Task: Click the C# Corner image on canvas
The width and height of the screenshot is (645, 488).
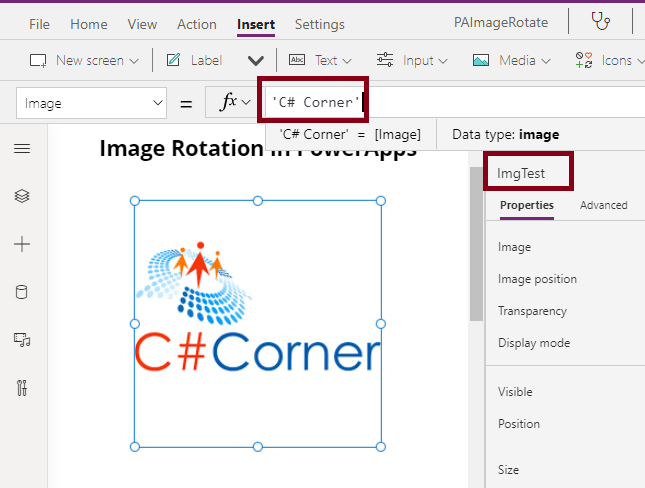Action: 258,324
